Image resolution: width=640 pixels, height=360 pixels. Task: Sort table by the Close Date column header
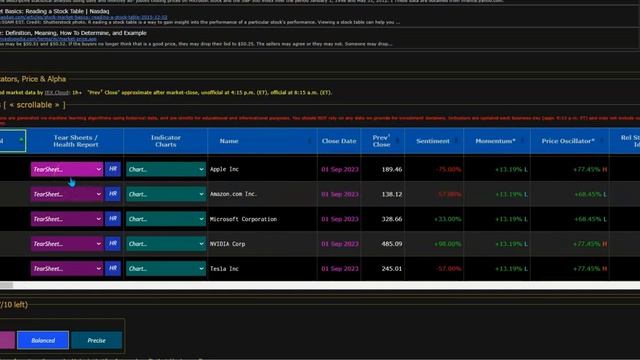[x=339, y=141]
